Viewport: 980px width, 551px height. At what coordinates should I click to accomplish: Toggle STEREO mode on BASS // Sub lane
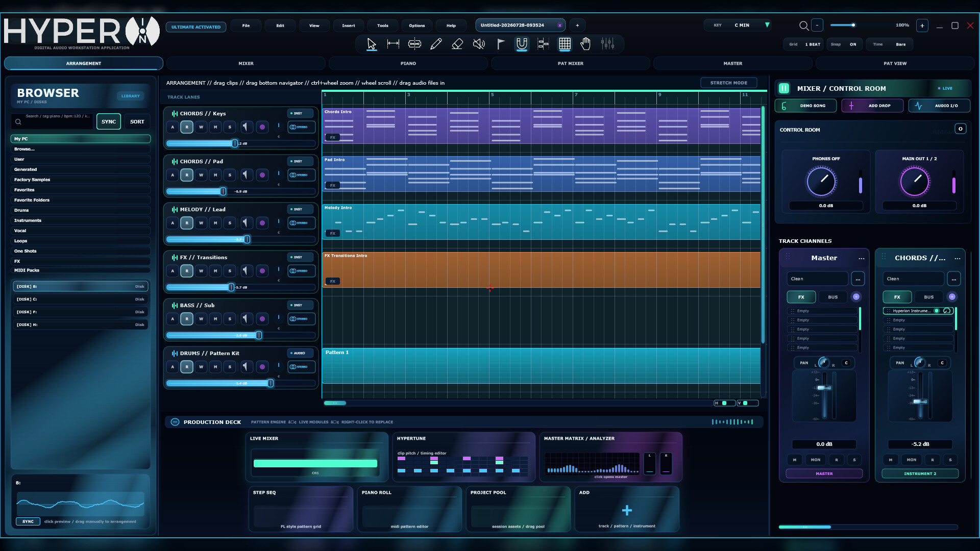pyautogui.click(x=301, y=319)
